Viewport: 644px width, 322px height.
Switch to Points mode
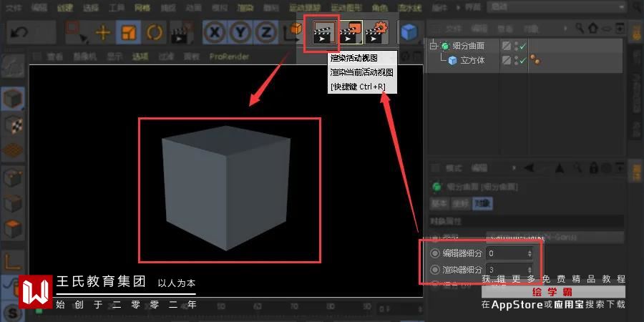tap(13, 178)
